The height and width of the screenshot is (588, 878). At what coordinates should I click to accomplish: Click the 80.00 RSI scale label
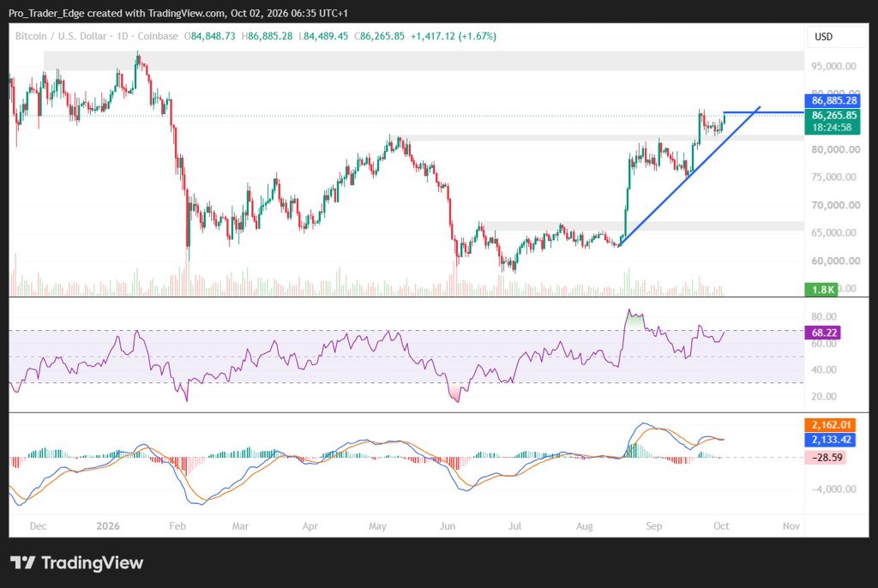click(824, 316)
